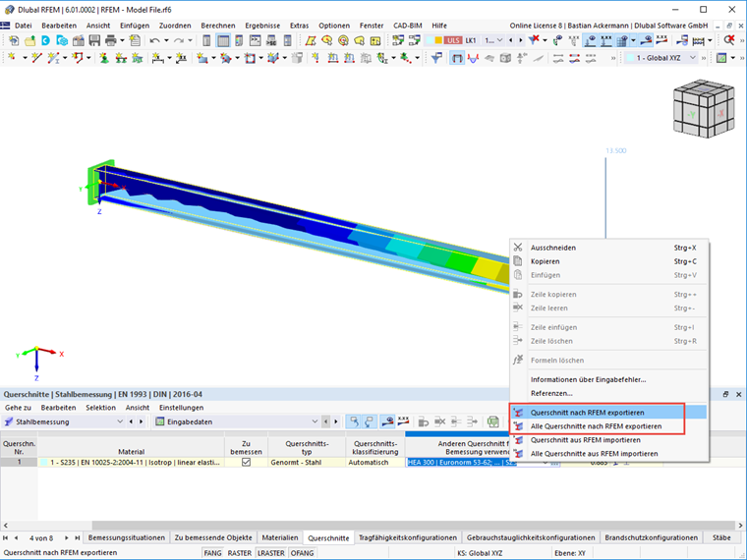Click the red-X filter icon in top toolbar
The image size is (747, 560).
point(535,40)
